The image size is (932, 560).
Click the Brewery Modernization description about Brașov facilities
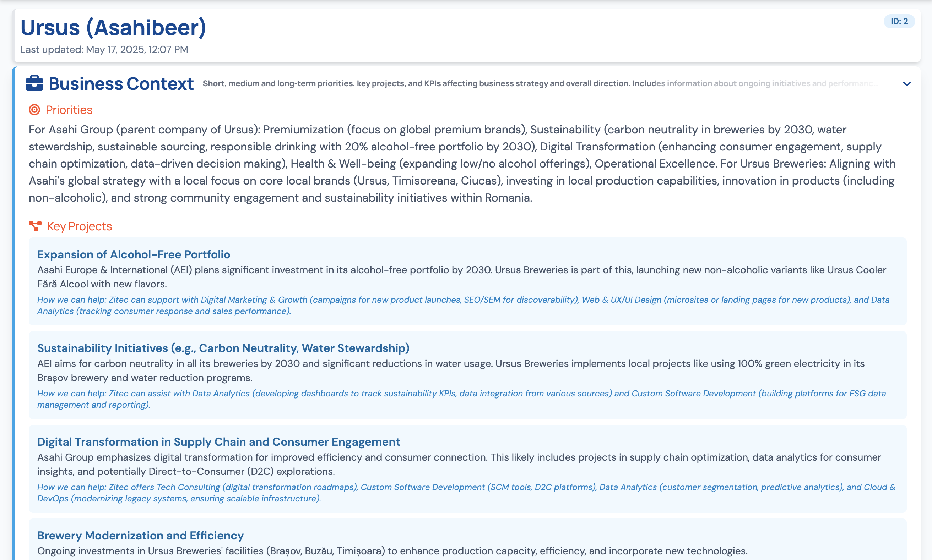point(392,550)
